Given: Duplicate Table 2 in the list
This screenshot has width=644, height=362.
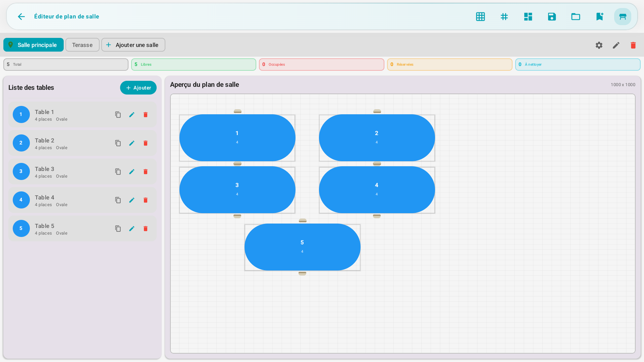Looking at the screenshot, I should (x=118, y=143).
